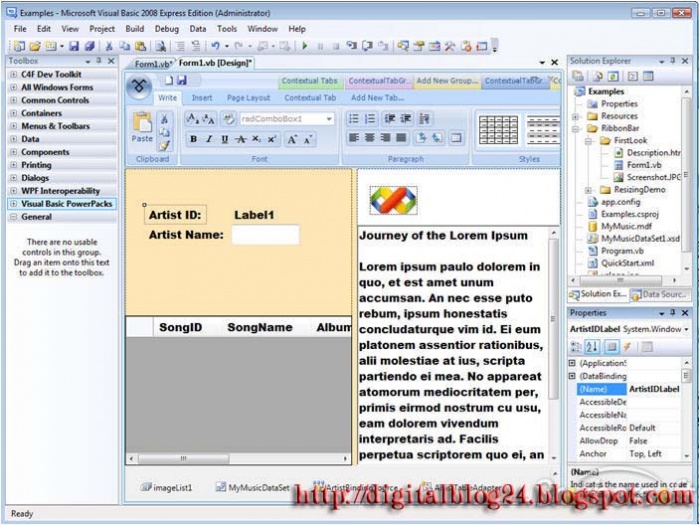The height and width of the screenshot is (525, 700).
Task: Expand Common Controls toolbox group
Action: point(13,100)
